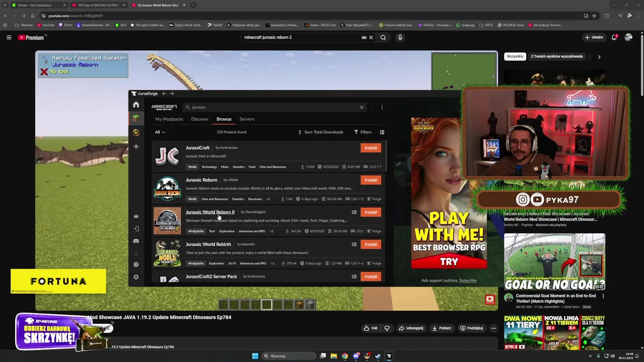This screenshot has width=644, height=362.
Task: Click the YouTube Premium logo
Action: coord(31,37)
